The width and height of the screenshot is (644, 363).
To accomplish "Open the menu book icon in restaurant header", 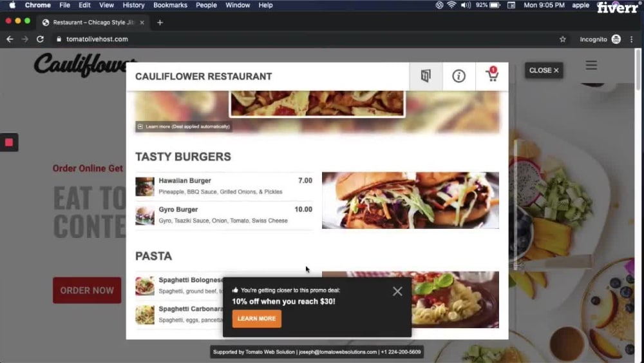I will (x=426, y=76).
